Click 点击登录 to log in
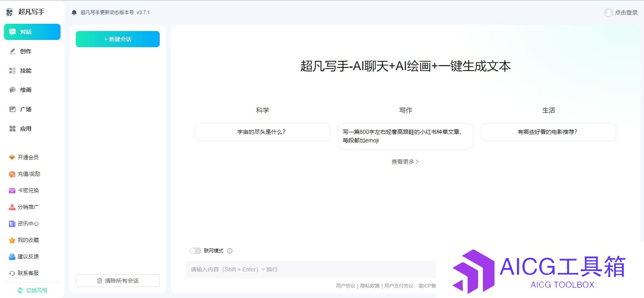The height and width of the screenshot is (298, 644). [626, 13]
